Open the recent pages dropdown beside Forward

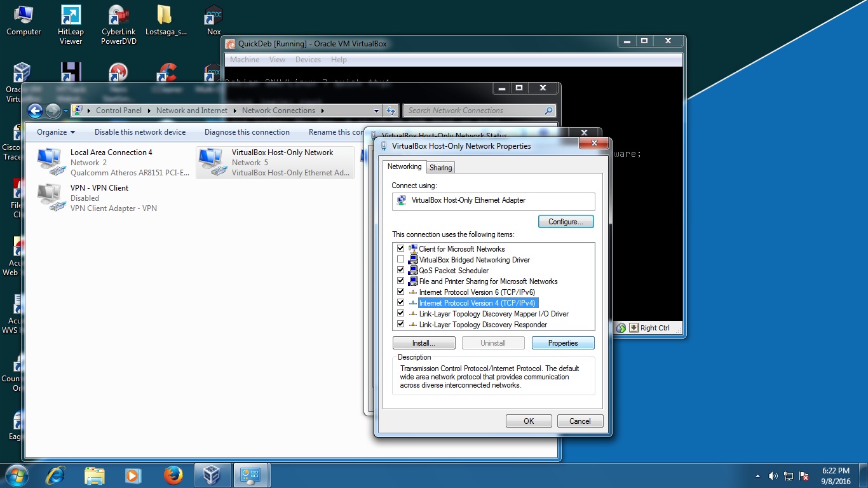[x=65, y=111]
